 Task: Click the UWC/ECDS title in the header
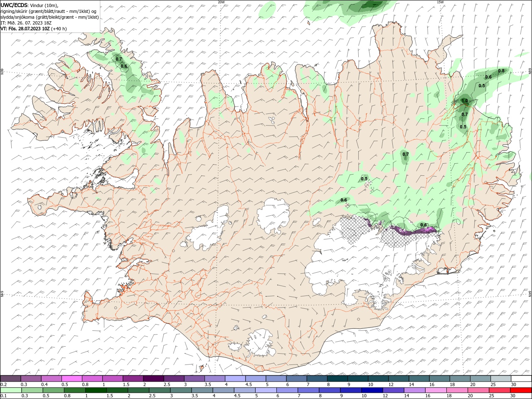click(x=14, y=5)
